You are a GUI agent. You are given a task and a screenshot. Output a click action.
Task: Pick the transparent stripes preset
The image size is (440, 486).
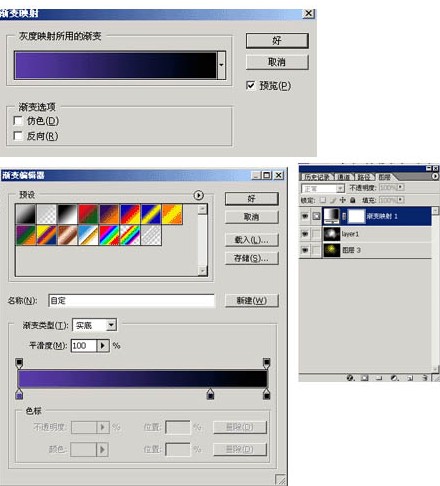click(151, 235)
